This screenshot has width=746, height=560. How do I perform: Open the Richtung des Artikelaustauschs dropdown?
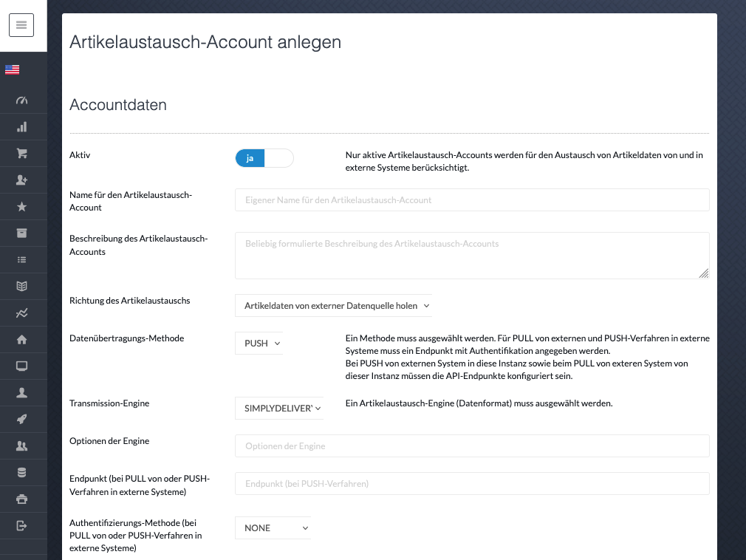[x=334, y=305]
